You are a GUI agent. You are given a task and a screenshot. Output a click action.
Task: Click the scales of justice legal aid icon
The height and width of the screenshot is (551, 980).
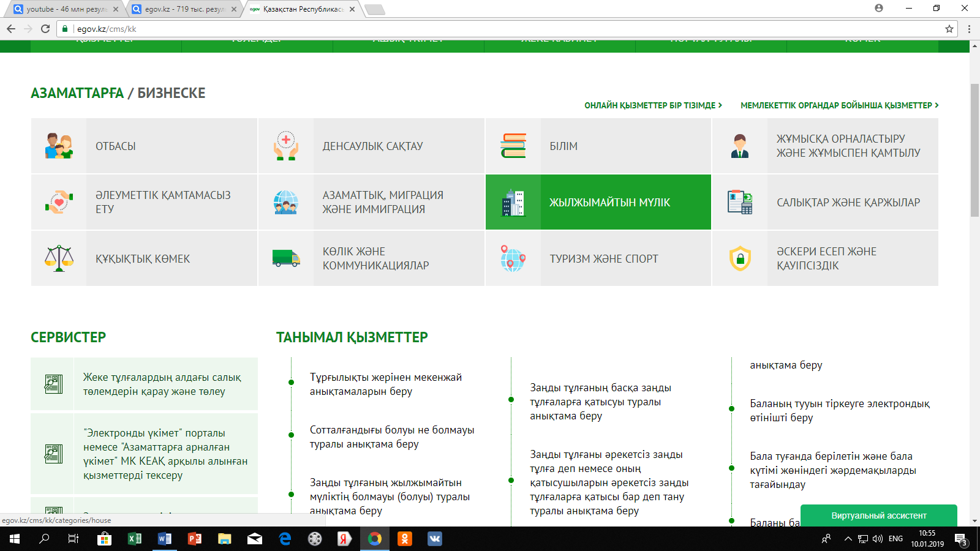(59, 258)
